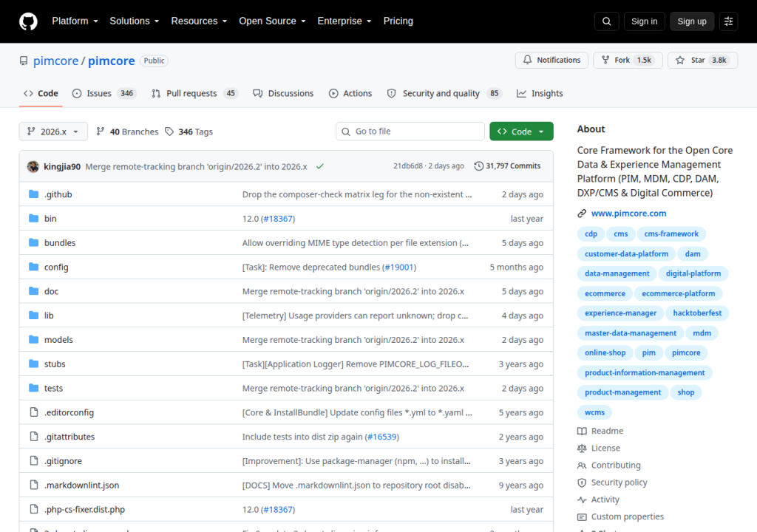Image resolution: width=757 pixels, height=532 pixels.
Task: Click the folder icon for models
Action: pos(33,339)
